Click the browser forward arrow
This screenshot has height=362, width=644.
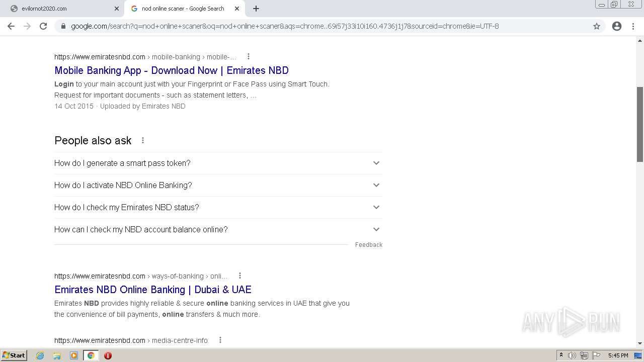tap(27, 26)
